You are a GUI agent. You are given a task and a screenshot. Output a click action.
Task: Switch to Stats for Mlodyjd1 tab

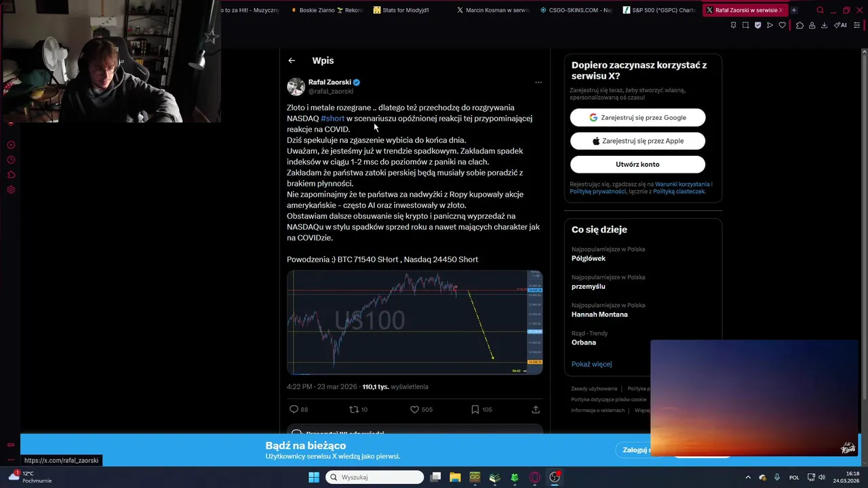point(409,10)
